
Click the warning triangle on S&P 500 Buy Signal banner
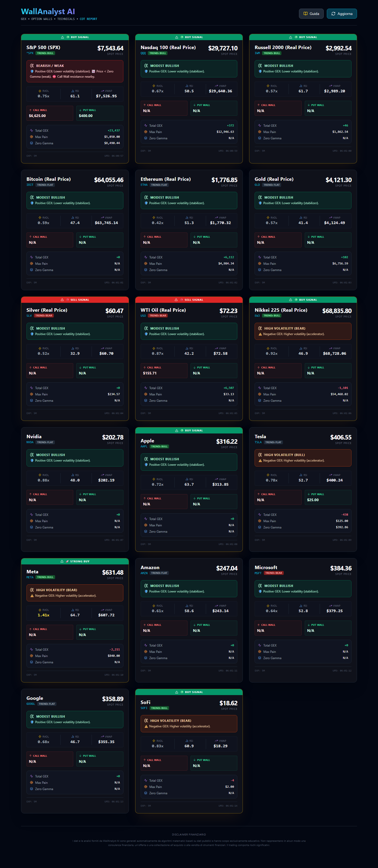62,38
